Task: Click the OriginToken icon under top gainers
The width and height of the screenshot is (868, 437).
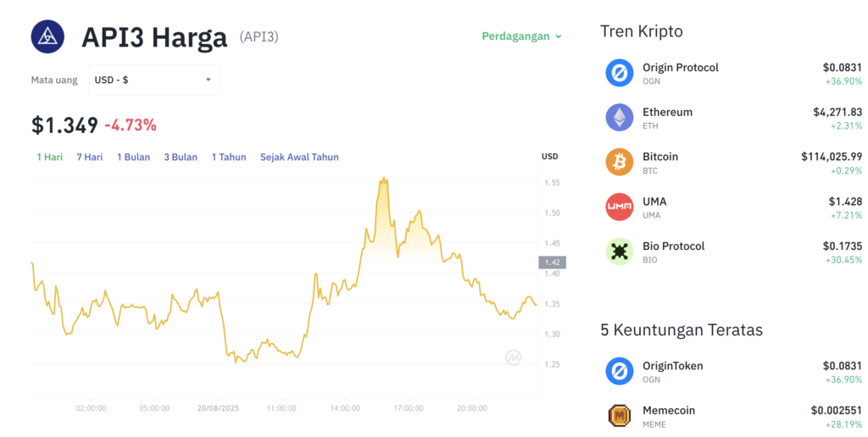Action: tap(619, 372)
